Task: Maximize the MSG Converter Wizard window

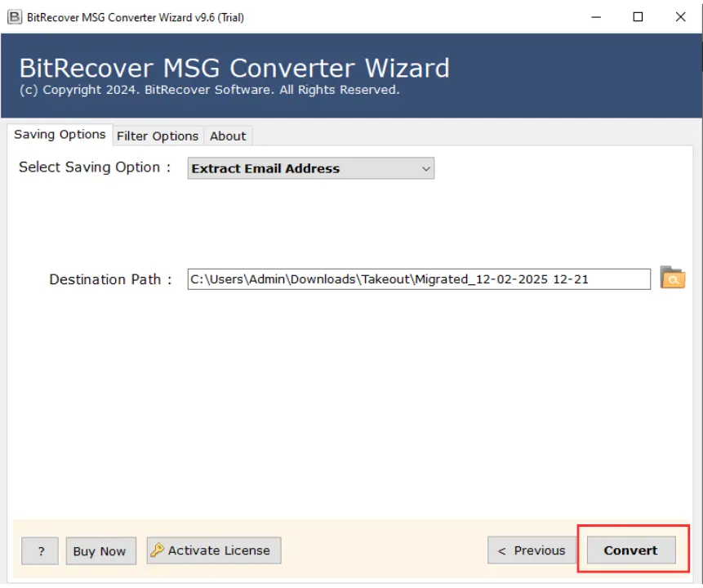Action: point(638,17)
